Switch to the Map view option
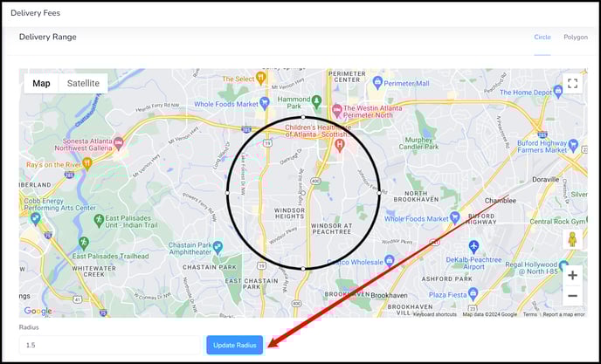601x364 pixels. [x=41, y=84]
